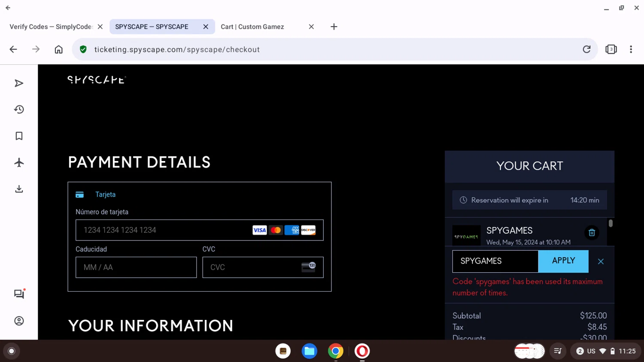
Task: Open Chrome from the shelf
Action: (x=336, y=351)
